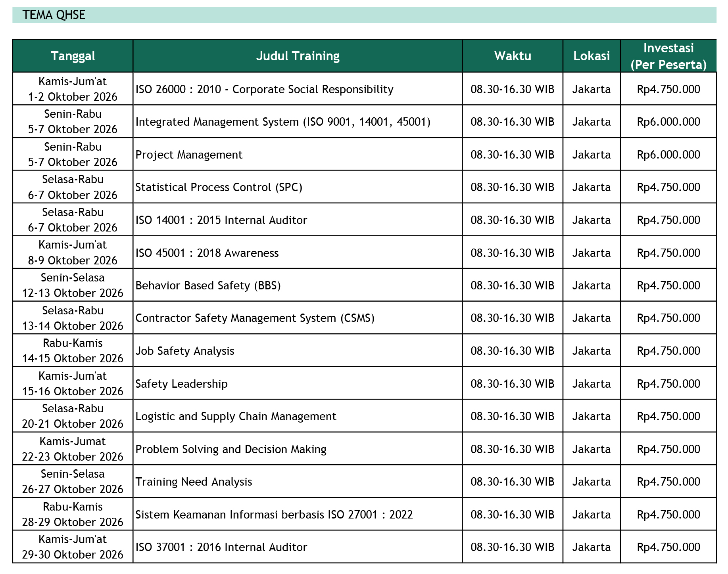Click Rp6.000.000 in Integrated Management System row
Viewport: 728px width, 574px height.
tap(668, 122)
